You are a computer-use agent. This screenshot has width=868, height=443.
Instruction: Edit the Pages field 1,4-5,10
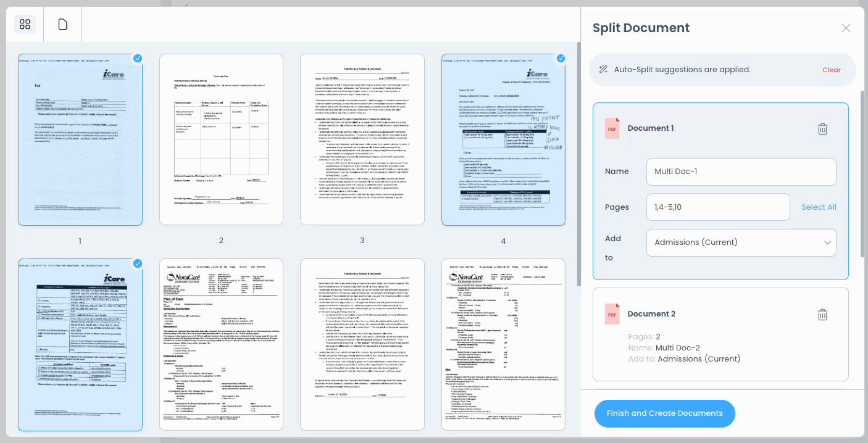click(717, 207)
